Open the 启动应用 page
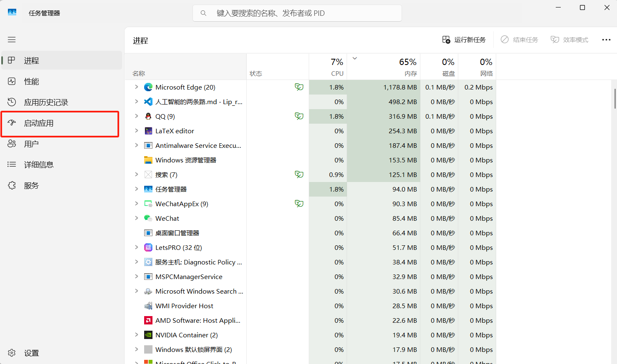 pyautogui.click(x=62, y=123)
